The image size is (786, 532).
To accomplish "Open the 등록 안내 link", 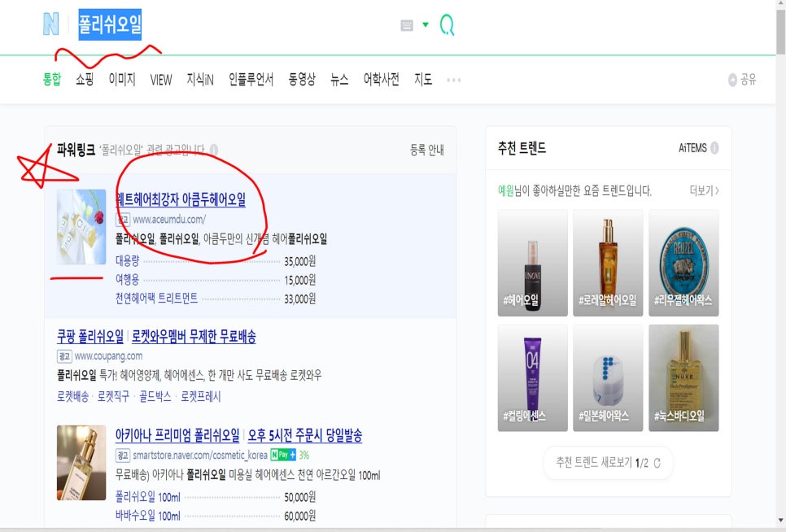I will (x=426, y=150).
